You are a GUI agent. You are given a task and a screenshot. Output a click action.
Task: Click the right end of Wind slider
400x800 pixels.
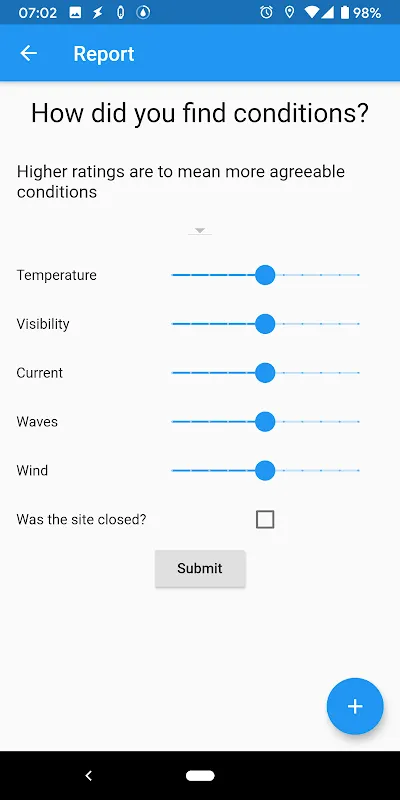point(358,470)
